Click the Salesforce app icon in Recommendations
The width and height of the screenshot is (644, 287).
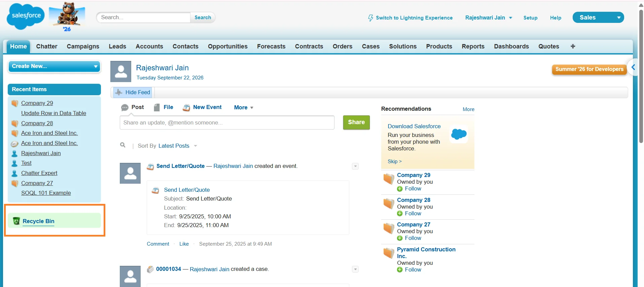[459, 134]
